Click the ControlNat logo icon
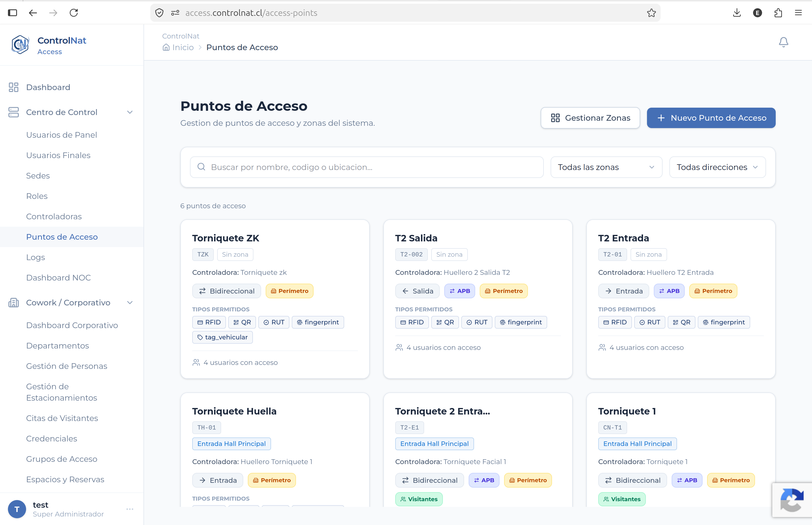The height and width of the screenshot is (525, 812). 20,45
